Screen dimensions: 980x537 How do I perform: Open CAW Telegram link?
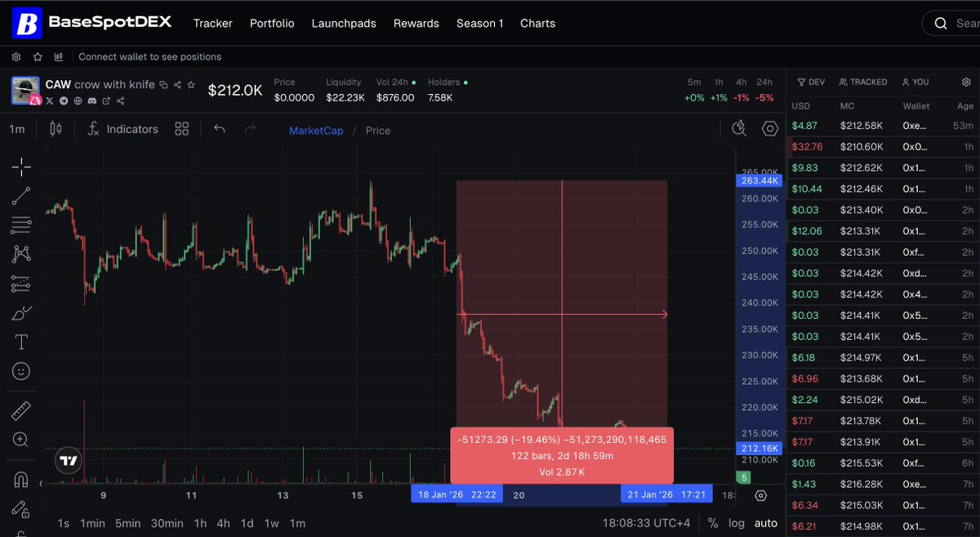click(x=64, y=101)
